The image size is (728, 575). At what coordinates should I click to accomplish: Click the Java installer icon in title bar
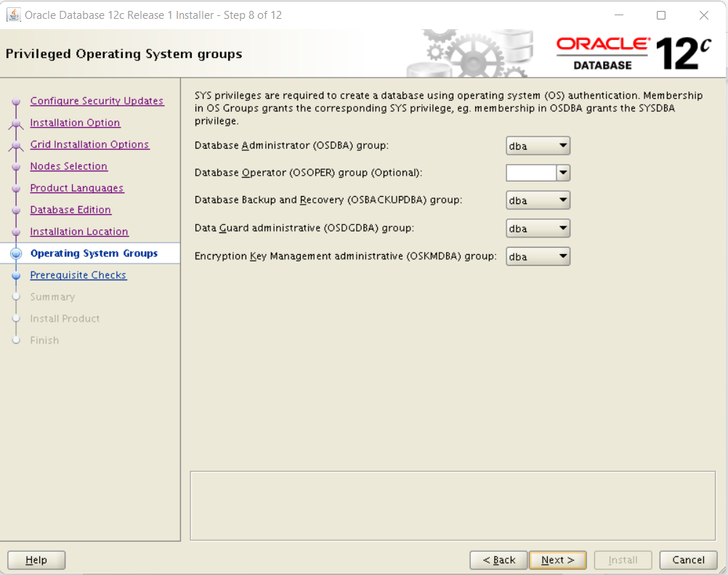14,15
